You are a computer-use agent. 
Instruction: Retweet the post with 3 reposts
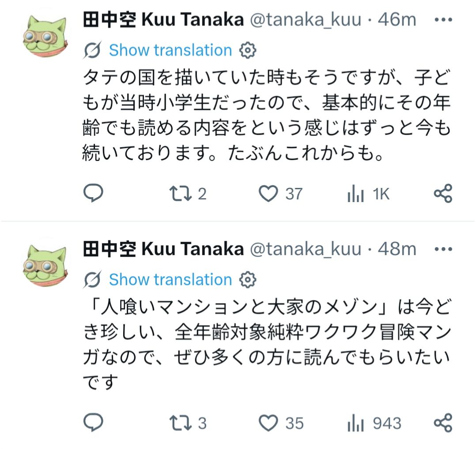coord(188,423)
